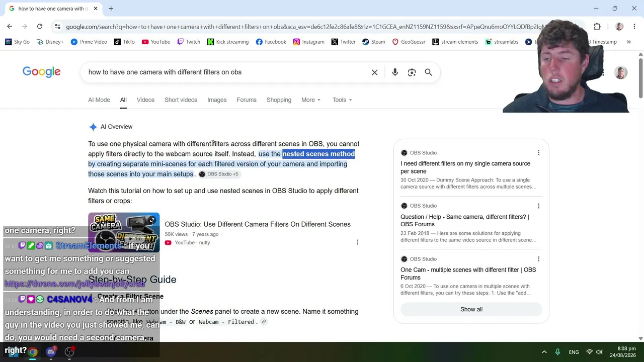
Task: Expand the Tools dropdown
Action: 342,100
